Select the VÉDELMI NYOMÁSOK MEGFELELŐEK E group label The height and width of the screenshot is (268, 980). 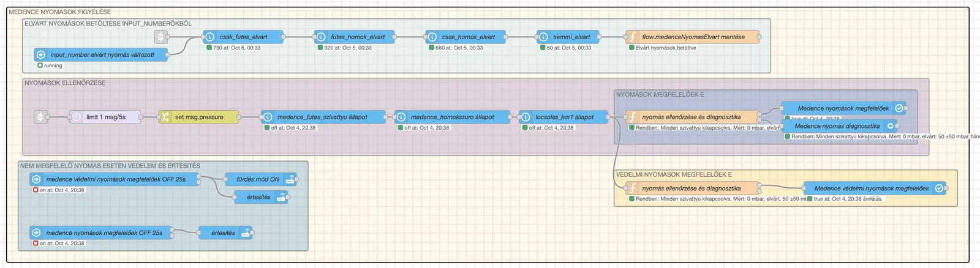click(x=674, y=174)
